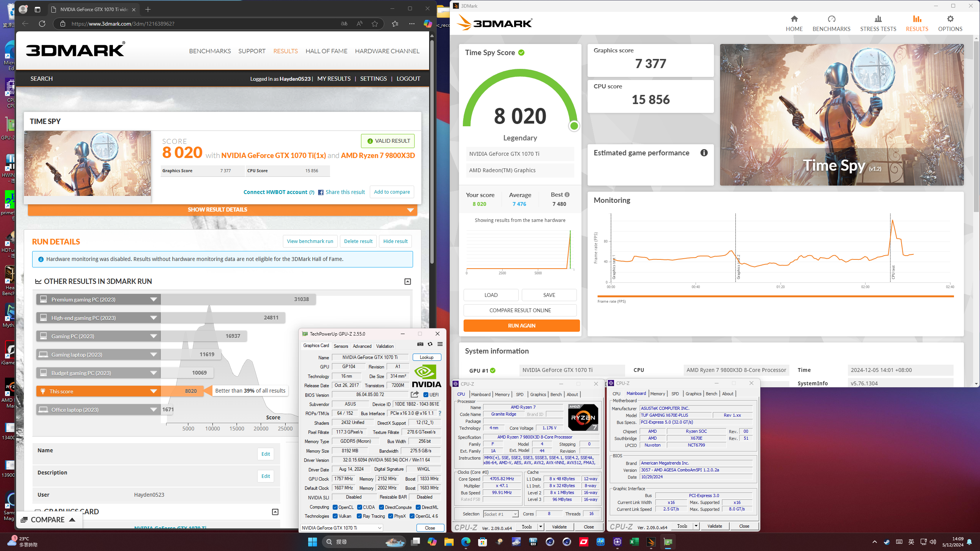
Task: Toggle DirectML checkbox in GPU-Z
Action: [418, 507]
